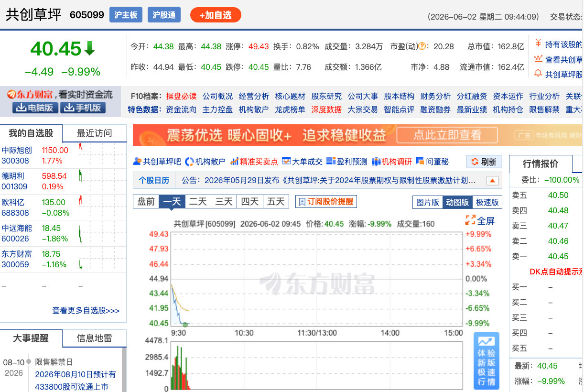This screenshot has height=392, width=584.
Task: Select 盘前 chart tab
Action: 146,201
